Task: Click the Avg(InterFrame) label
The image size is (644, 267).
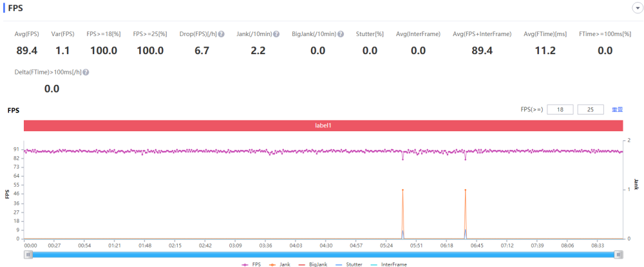Action: coord(418,34)
